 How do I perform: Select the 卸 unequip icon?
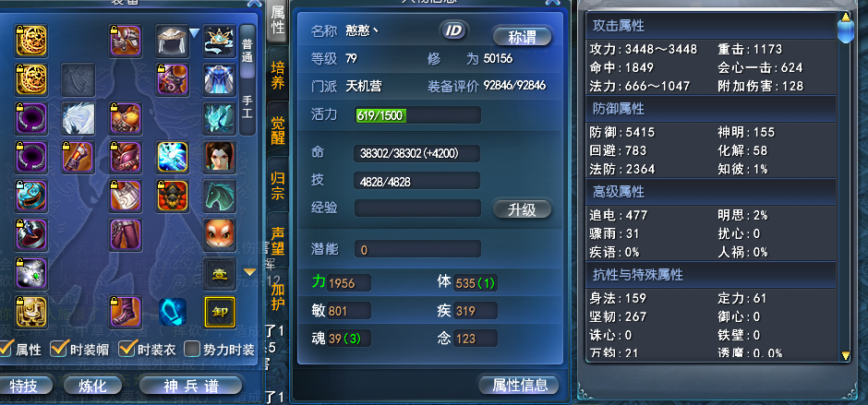(219, 312)
